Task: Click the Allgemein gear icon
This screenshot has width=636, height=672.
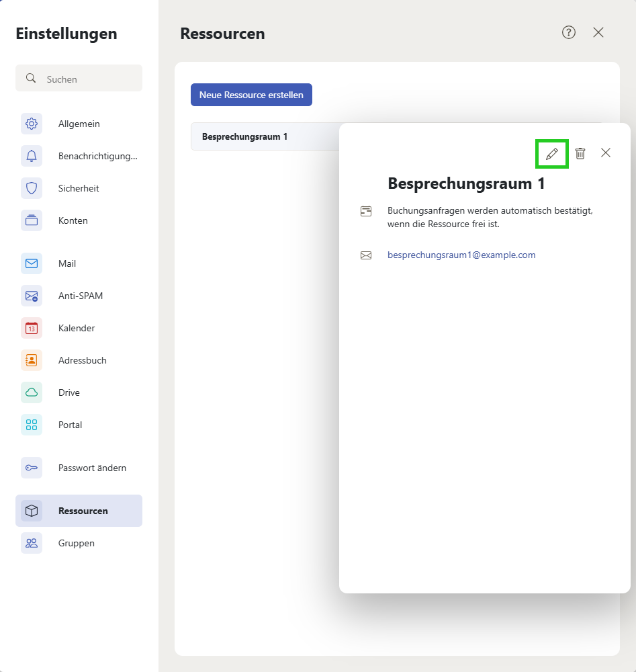Action: [x=32, y=124]
